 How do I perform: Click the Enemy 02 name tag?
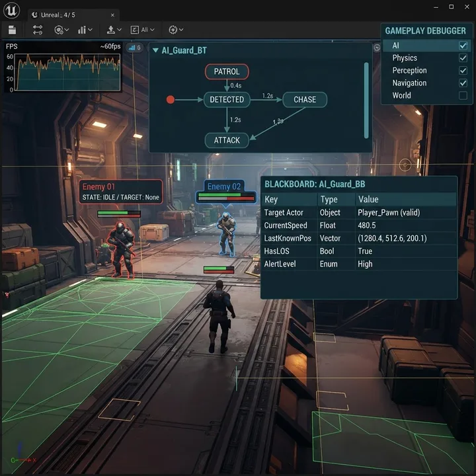coord(223,186)
